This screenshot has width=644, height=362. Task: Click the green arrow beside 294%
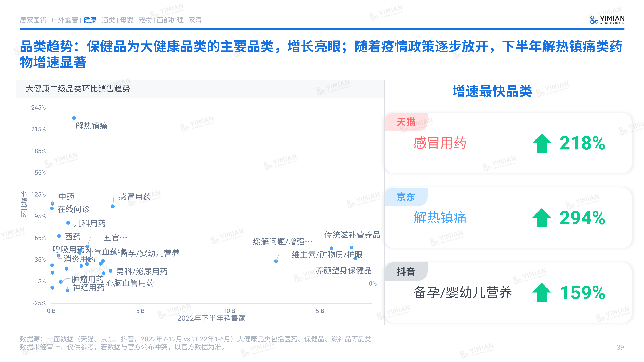coord(541,218)
